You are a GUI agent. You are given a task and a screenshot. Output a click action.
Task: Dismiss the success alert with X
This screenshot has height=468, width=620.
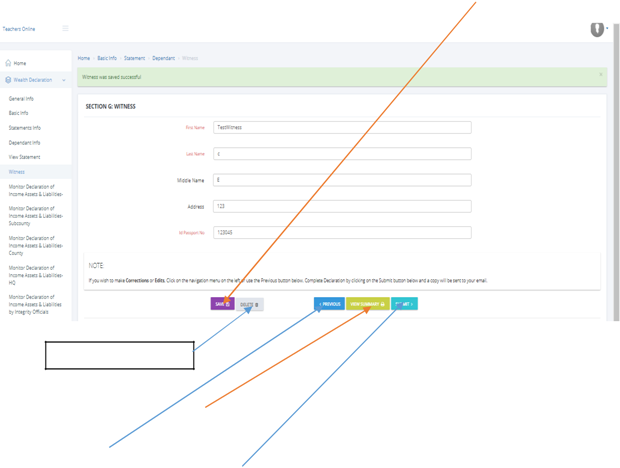(600, 75)
